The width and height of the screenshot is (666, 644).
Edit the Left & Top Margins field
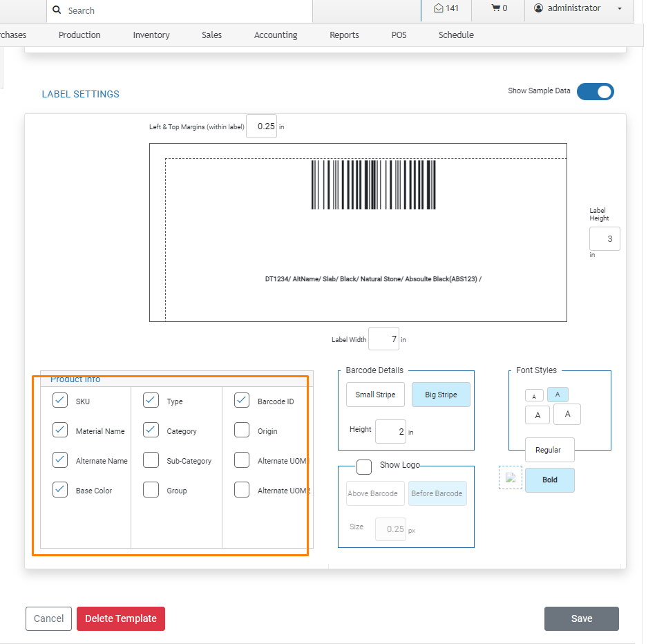tap(262, 126)
